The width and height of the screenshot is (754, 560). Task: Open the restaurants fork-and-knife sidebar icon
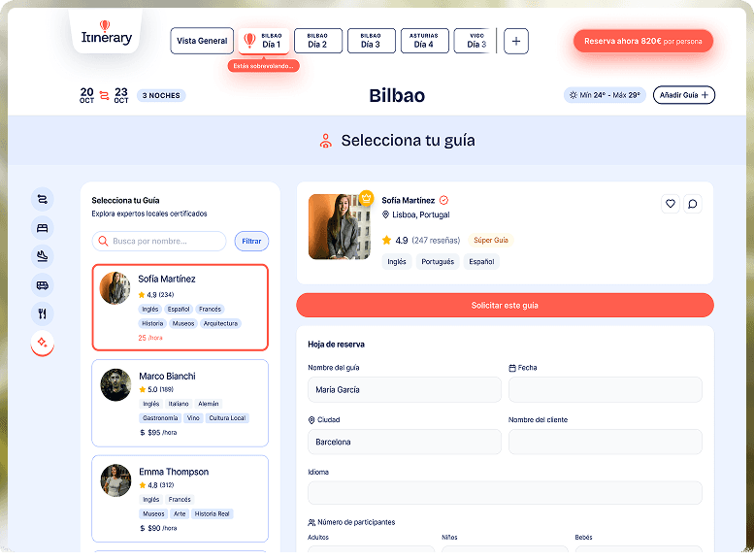coord(43,313)
